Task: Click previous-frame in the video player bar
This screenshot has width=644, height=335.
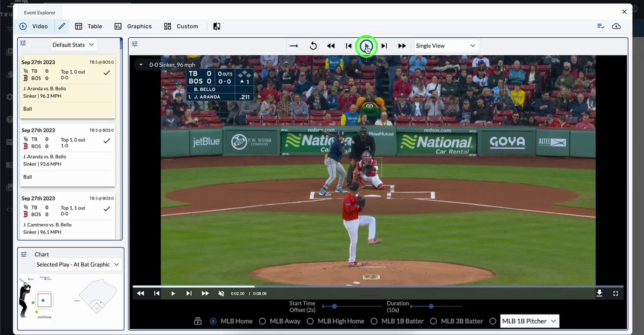Action: [157, 293]
